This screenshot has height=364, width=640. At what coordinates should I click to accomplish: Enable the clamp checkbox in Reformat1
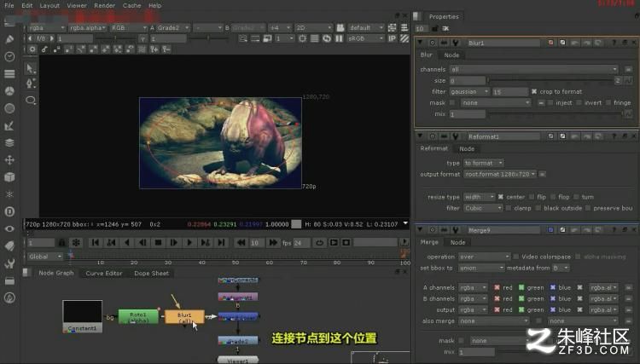(509, 208)
